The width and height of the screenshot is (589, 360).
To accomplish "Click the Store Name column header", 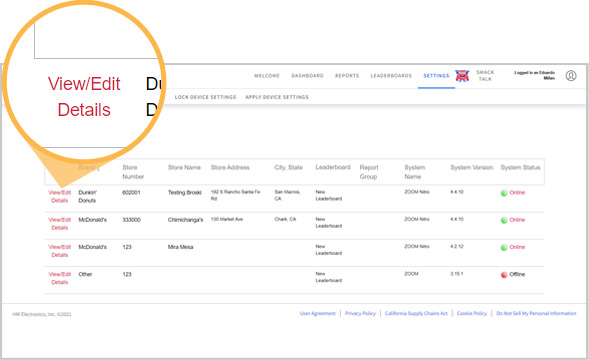I will 184,168.
